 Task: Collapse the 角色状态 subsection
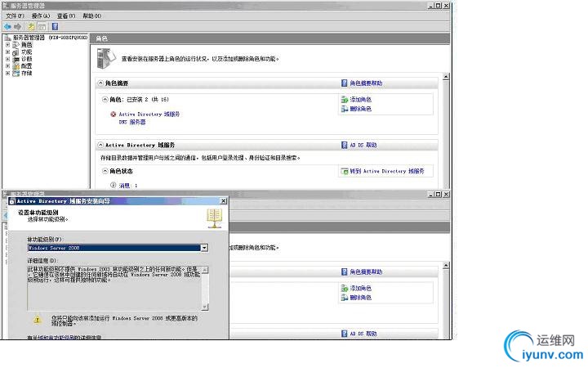[x=105, y=171]
